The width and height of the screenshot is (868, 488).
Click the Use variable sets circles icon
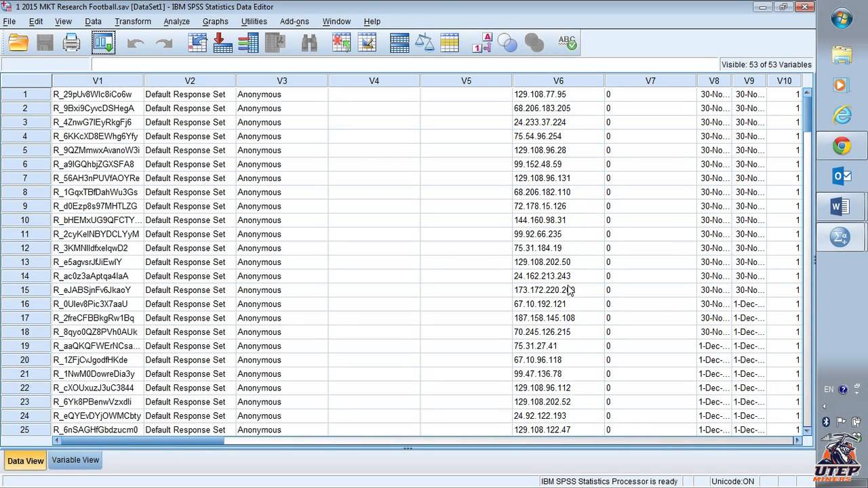pyautogui.click(x=508, y=43)
